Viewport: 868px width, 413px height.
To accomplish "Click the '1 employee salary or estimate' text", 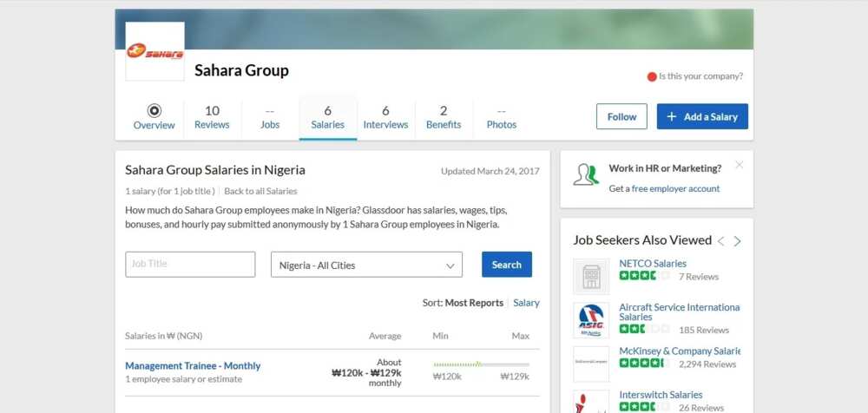I will click(x=183, y=379).
